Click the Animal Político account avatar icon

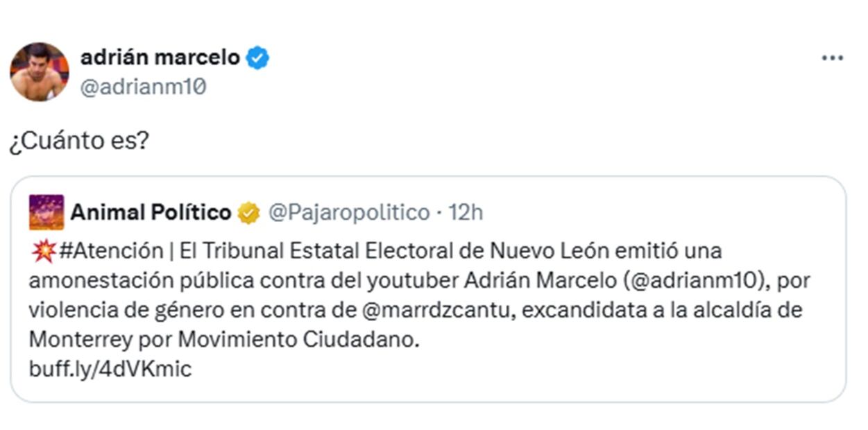pyautogui.click(x=46, y=212)
